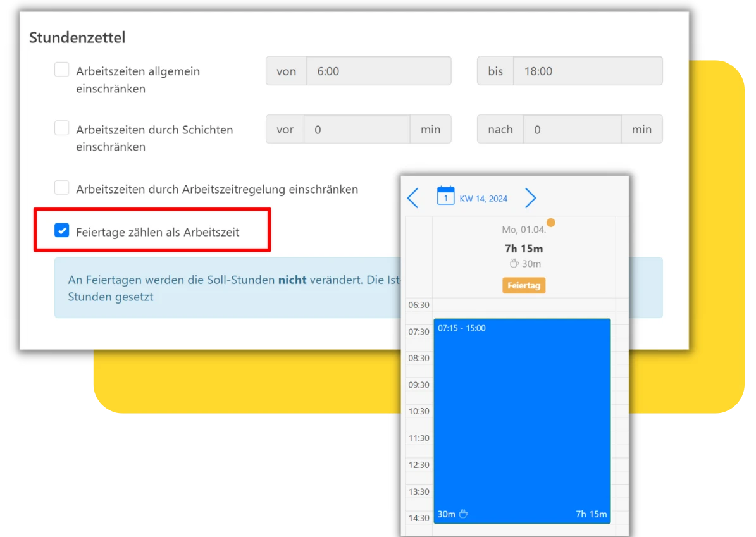The width and height of the screenshot is (756, 537).
Task: Click the 'vor' minutes input field
Action: (x=357, y=129)
